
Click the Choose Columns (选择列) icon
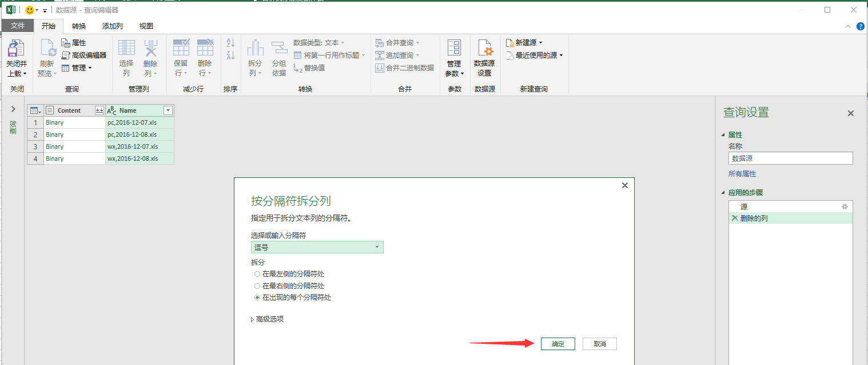click(x=126, y=49)
